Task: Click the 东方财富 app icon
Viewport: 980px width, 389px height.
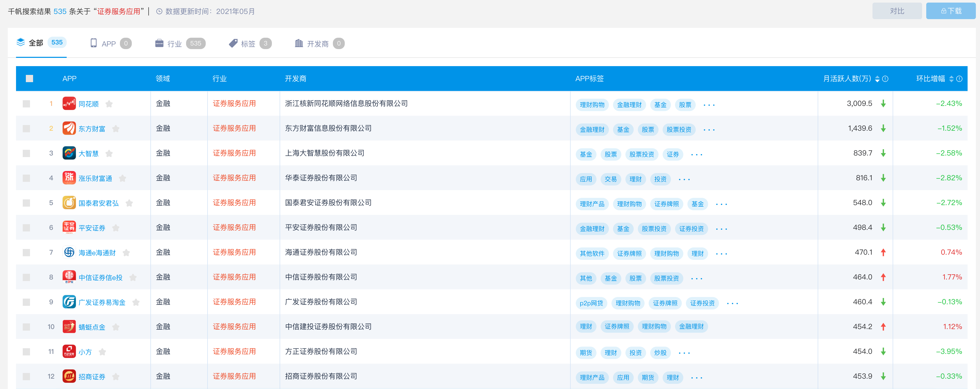Action: 69,128
